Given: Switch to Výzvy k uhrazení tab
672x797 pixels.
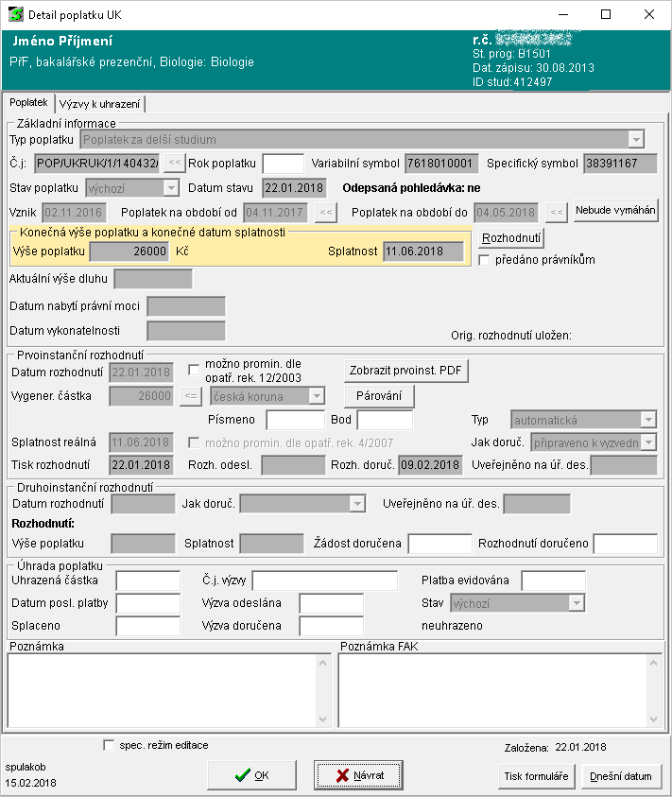Looking at the screenshot, I should 100,103.
